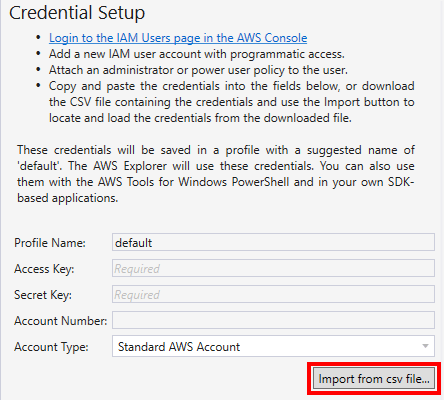Select the Standard AWS Account combo box text
This screenshot has width=444, height=400.
pyautogui.click(x=179, y=347)
